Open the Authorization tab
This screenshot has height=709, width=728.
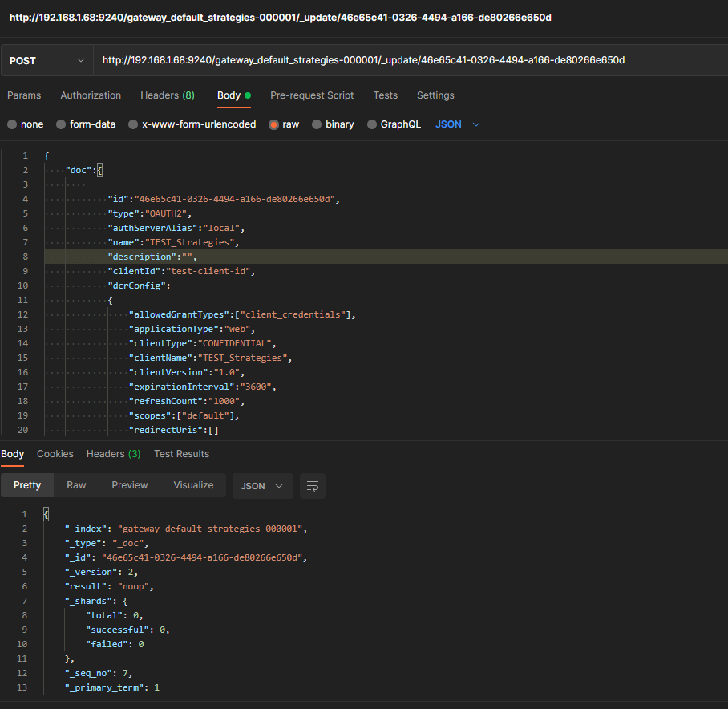tap(91, 95)
